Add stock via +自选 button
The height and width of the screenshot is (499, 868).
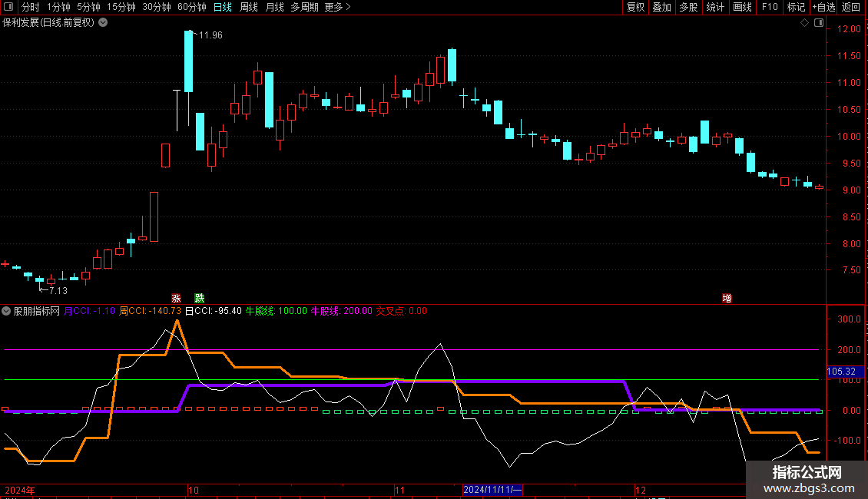(x=823, y=7)
